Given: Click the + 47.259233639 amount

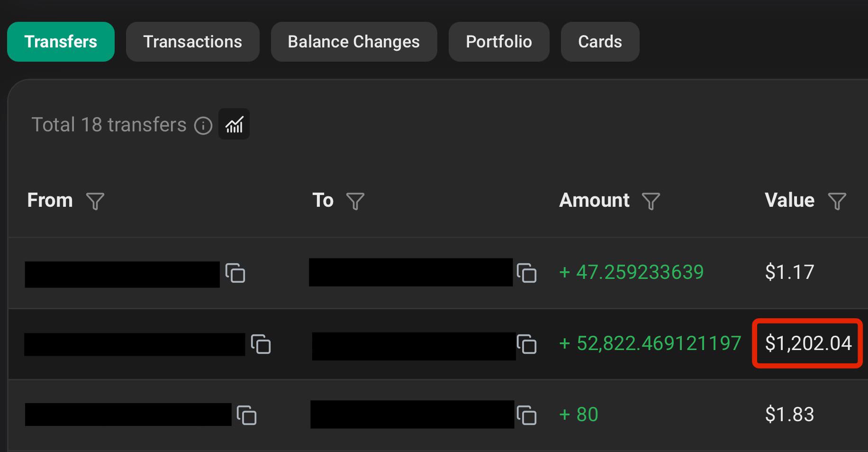Looking at the screenshot, I should point(631,272).
